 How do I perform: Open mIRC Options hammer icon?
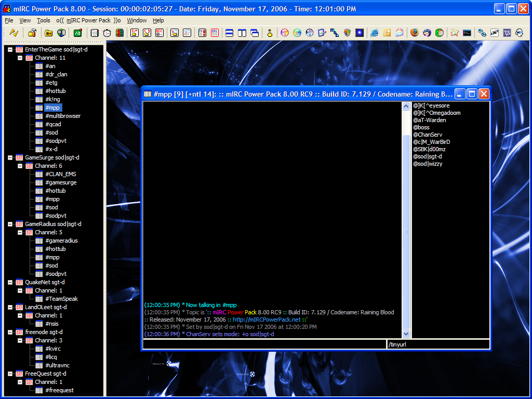[32, 33]
